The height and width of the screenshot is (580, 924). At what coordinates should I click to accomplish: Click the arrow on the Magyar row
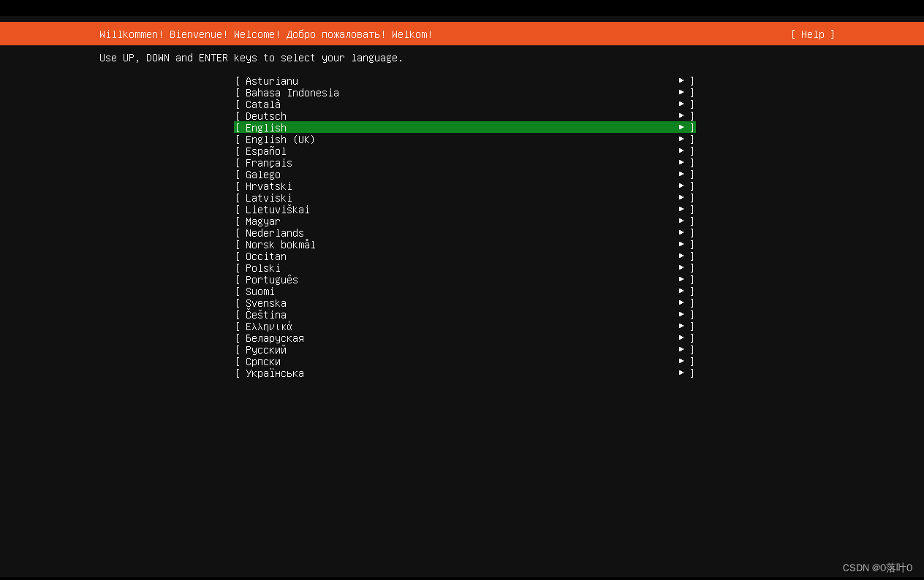tap(681, 221)
